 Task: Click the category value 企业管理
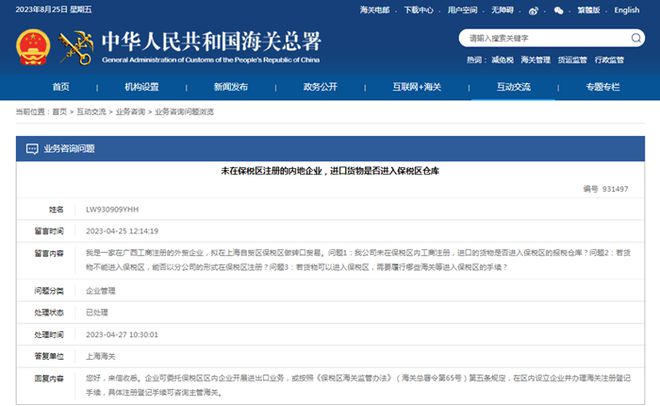[101, 291]
